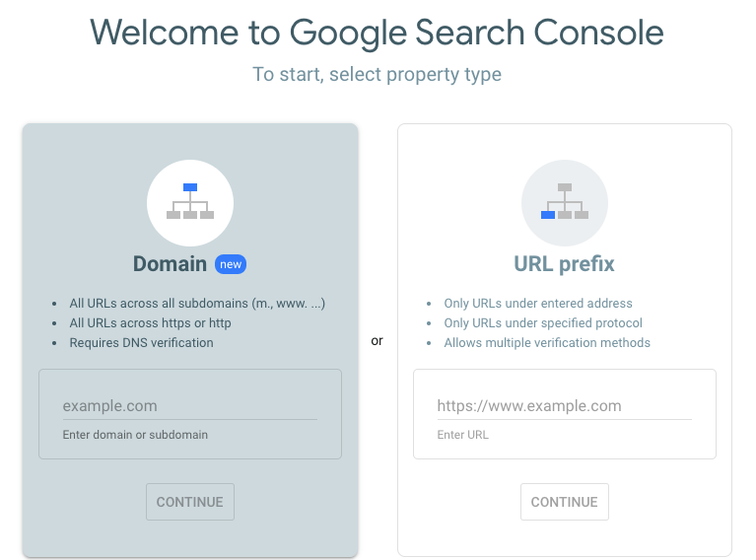The width and height of the screenshot is (756, 560).
Task: Click "All URLs across all subdomains" bullet
Action: 197,304
